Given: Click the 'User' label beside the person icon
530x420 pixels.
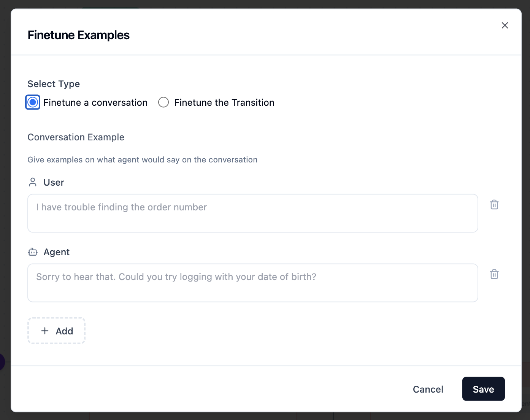Looking at the screenshot, I should point(54,182).
